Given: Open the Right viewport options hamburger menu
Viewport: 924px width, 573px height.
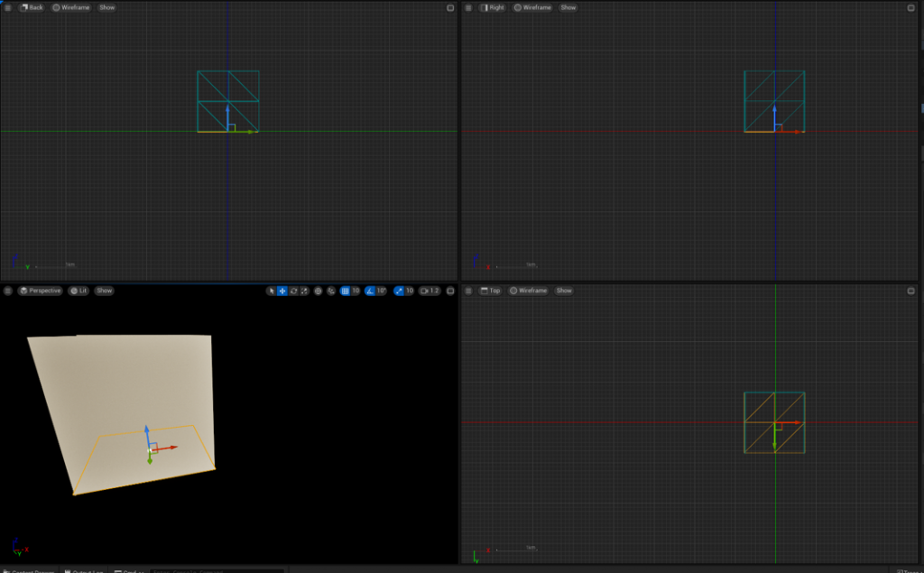Looking at the screenshot, I should (468, 7).
